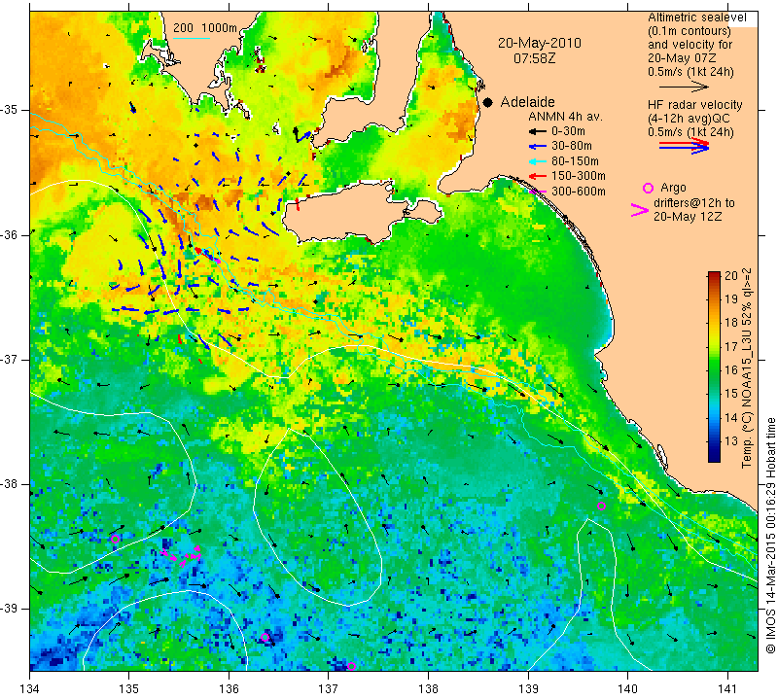Click the black altimetric velocity scale arrow
Viewport: 778px width, 700px height.
click(x=685, y=87)
